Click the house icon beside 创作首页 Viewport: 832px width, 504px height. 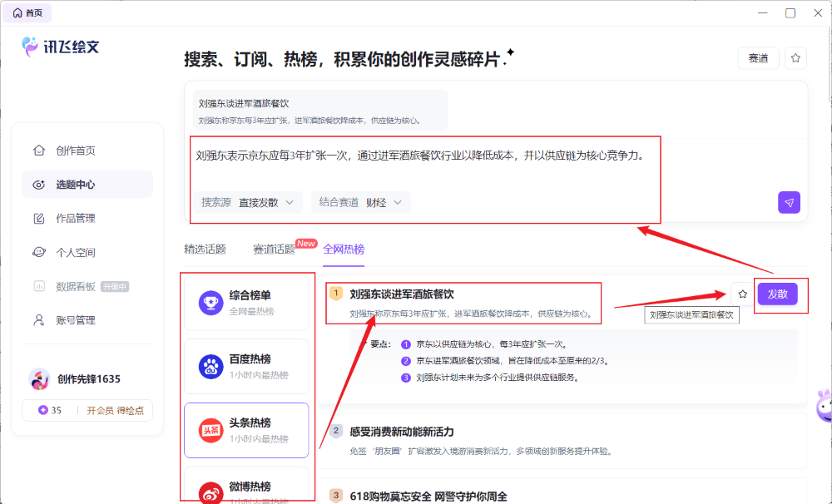click(x=39, y=151)
